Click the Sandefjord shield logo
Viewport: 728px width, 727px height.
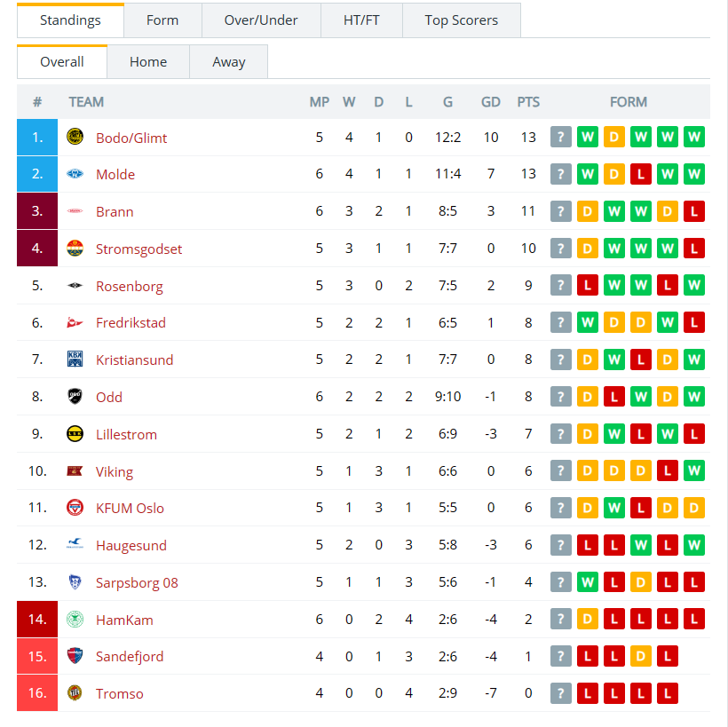[x=75, y=656]
